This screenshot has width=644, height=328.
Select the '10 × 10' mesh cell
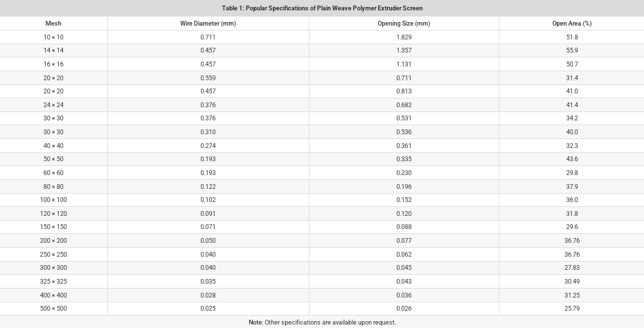click(53, 37)
